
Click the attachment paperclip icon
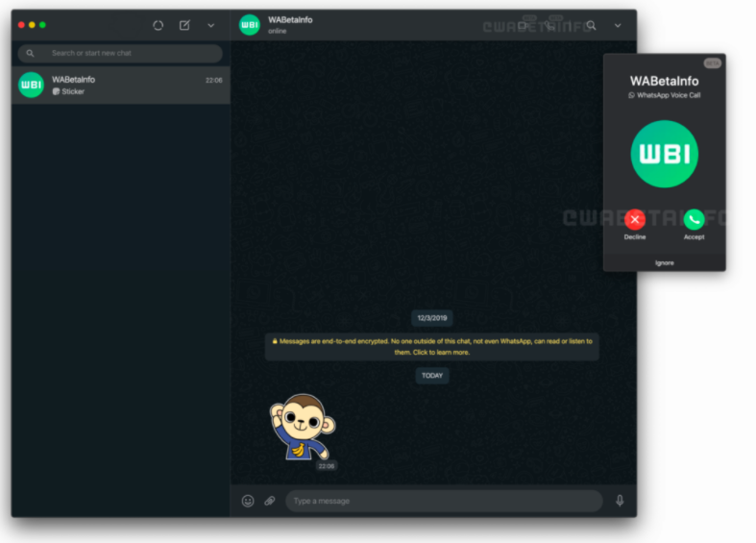pyautogui.click(x=270, y=501)
